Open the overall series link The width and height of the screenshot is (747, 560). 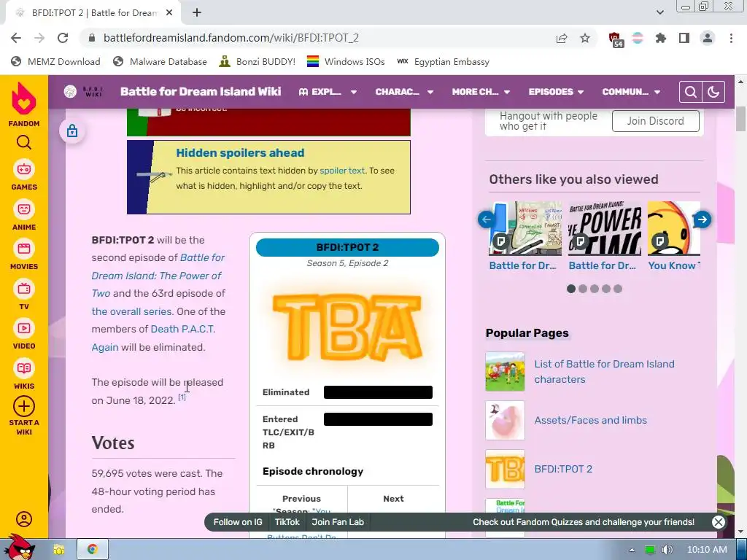[x=131, y=311]
